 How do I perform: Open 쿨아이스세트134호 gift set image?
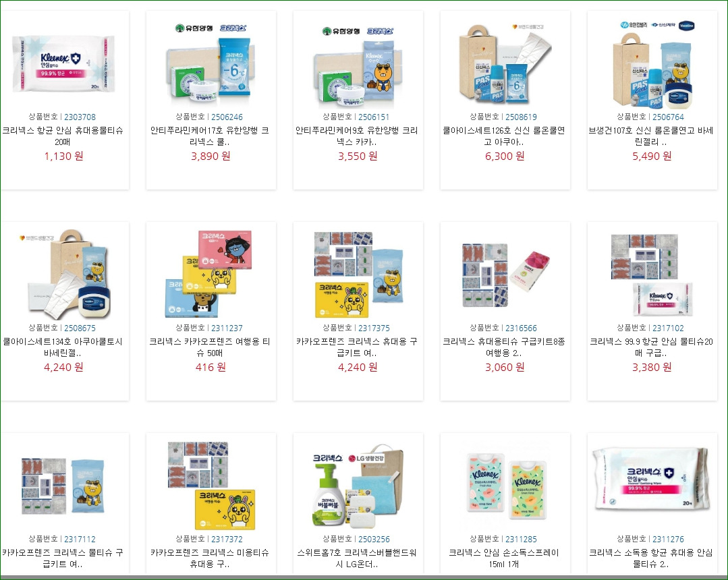tap(65, 274)
